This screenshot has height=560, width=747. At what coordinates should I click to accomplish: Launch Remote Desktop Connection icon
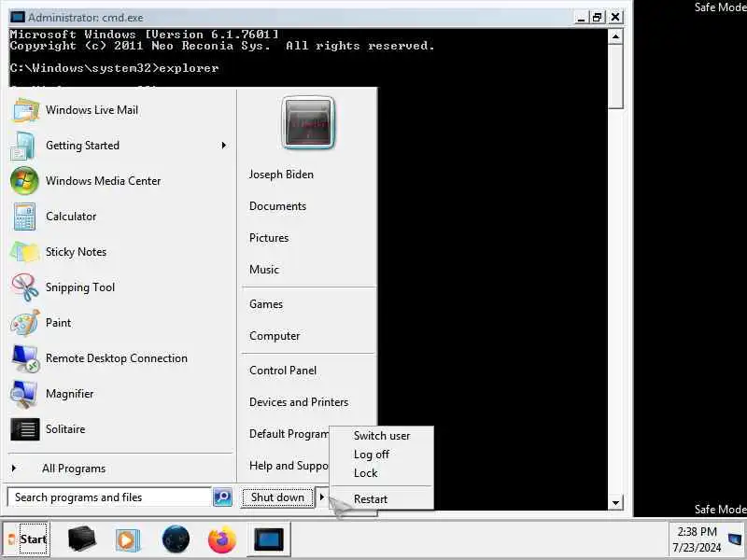pyautogui.click(x=25, y=358)
